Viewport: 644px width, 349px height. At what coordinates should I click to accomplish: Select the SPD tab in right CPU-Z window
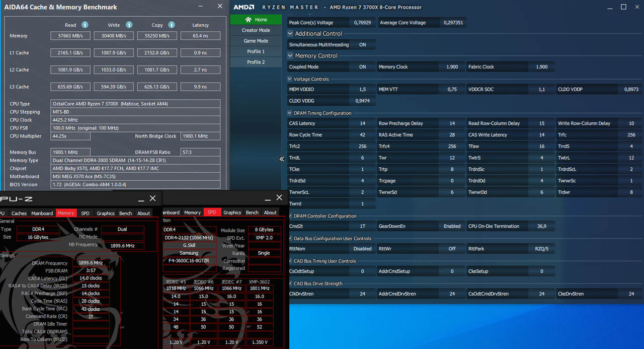pyautogui.click(x=212, y=213)
